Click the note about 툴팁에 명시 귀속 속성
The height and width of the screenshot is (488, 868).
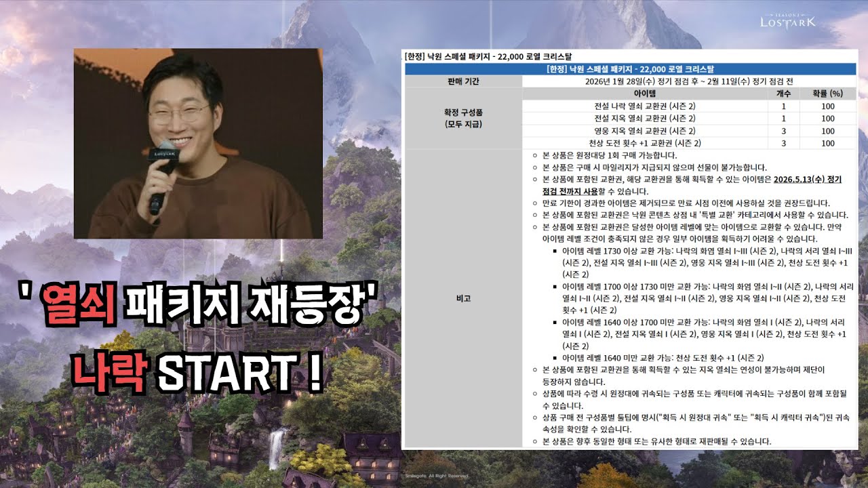click(x=695, y=424)
